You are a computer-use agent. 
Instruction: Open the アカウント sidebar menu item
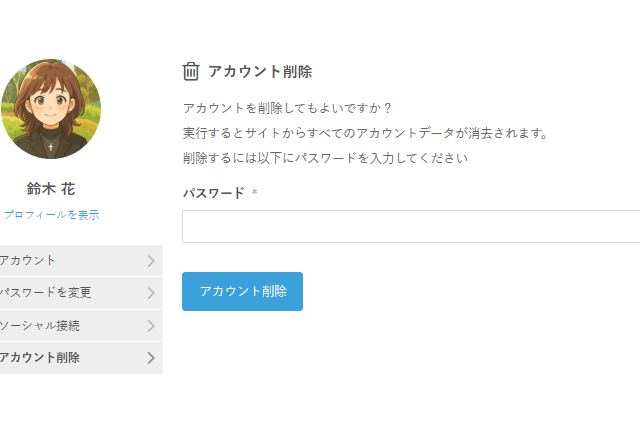pos(30,261)
